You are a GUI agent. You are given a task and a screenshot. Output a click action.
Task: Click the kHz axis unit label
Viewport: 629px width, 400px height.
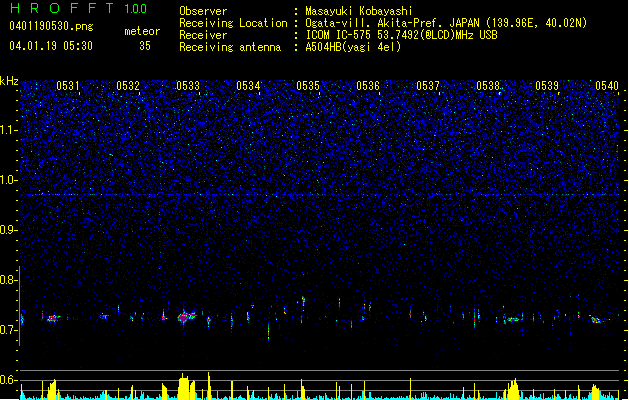click(x=9, y=81)
